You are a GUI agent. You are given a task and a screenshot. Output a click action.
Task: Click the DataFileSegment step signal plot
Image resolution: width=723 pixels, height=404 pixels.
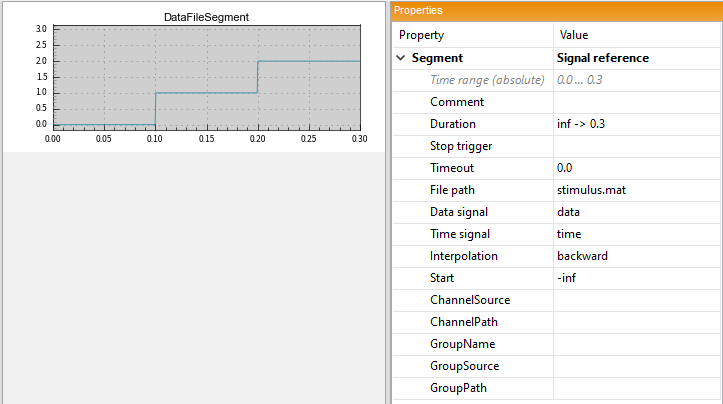click(x=207, y=77)
